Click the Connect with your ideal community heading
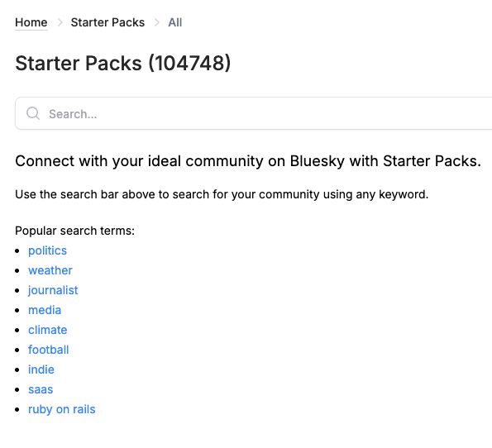Image resolution: width=492 pixels, height=448 pixels. (x=248, y=161)
